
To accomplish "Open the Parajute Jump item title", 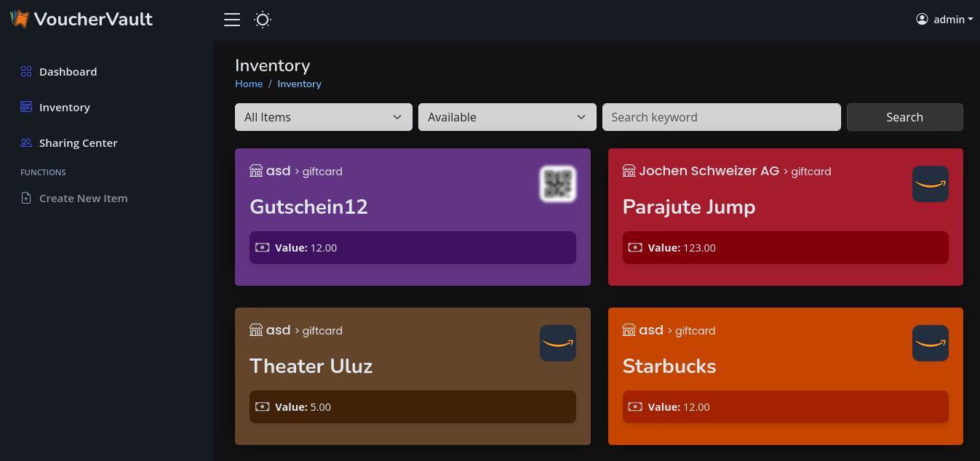I will pos(689,207).
